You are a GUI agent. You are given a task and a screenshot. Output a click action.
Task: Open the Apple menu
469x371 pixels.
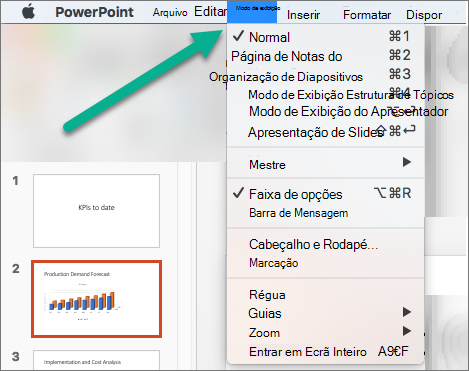[x=29, y=12]
